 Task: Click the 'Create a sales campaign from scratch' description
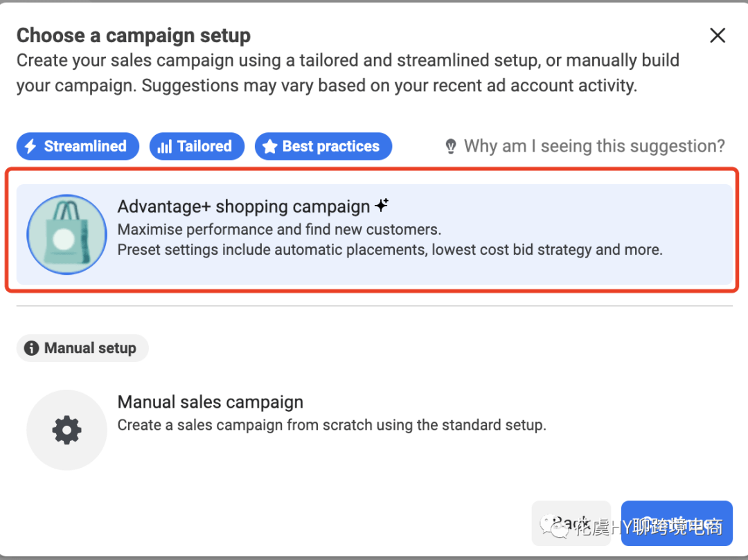[x=332, y=425]
